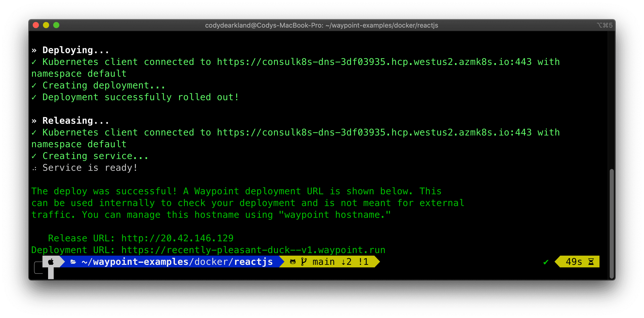Click the green zoom window button
644x318 pixels.
(56, 25)
